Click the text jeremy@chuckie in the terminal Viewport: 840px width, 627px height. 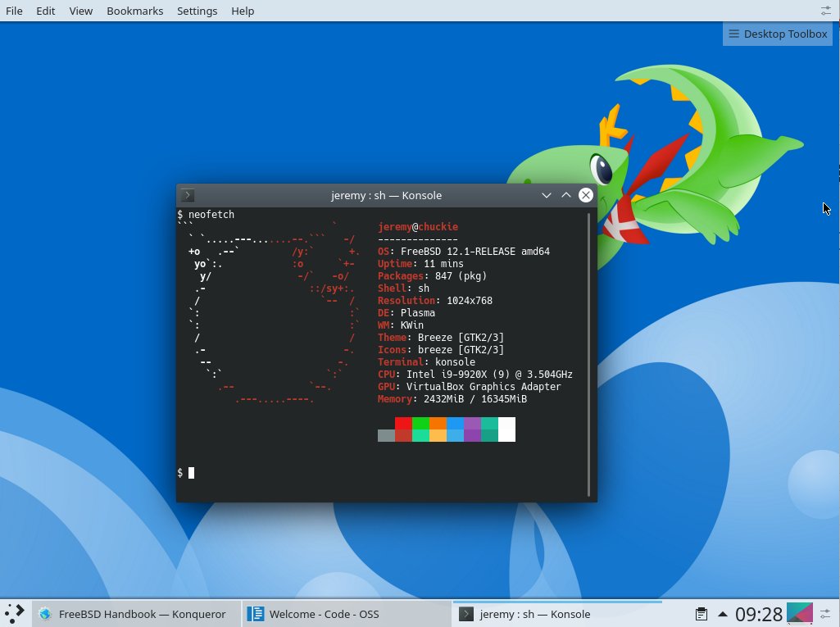(x=418, y=227)
